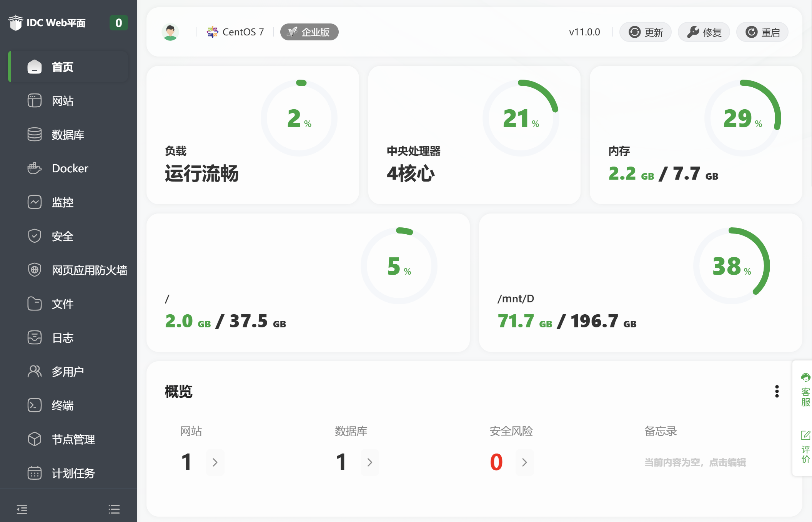
Task: Click the globe shield icon for 网页应用防火墙
Action: (x=35, y=270)
